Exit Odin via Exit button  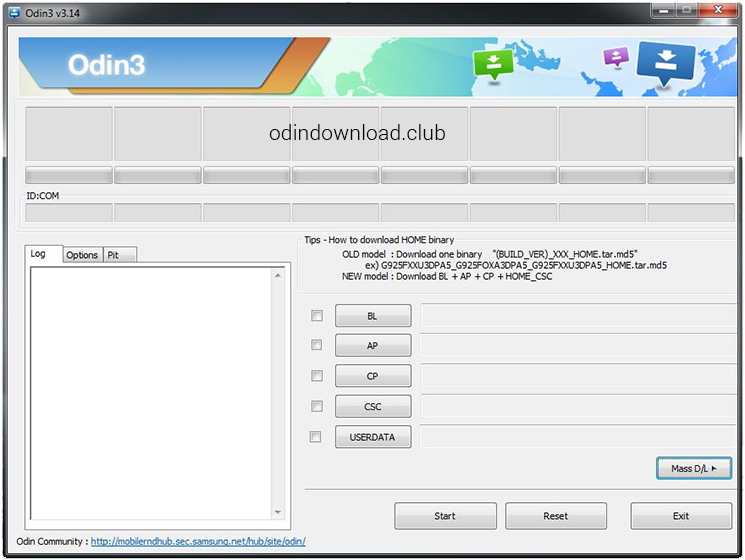pyautogui.click(x=681, y=516)
